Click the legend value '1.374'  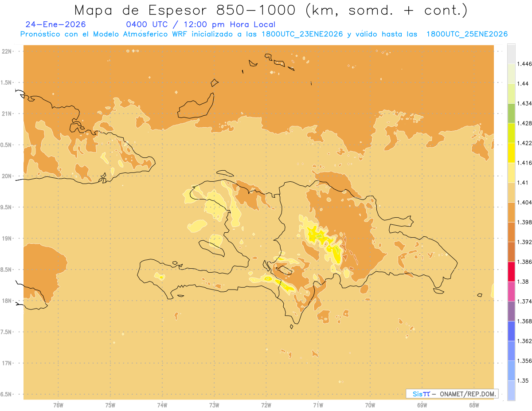[x=525, y=301]
